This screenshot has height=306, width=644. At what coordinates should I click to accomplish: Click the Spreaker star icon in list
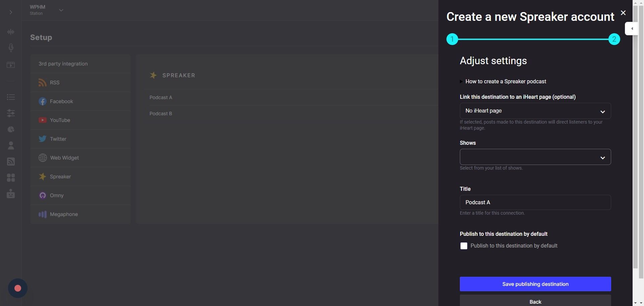42,177
